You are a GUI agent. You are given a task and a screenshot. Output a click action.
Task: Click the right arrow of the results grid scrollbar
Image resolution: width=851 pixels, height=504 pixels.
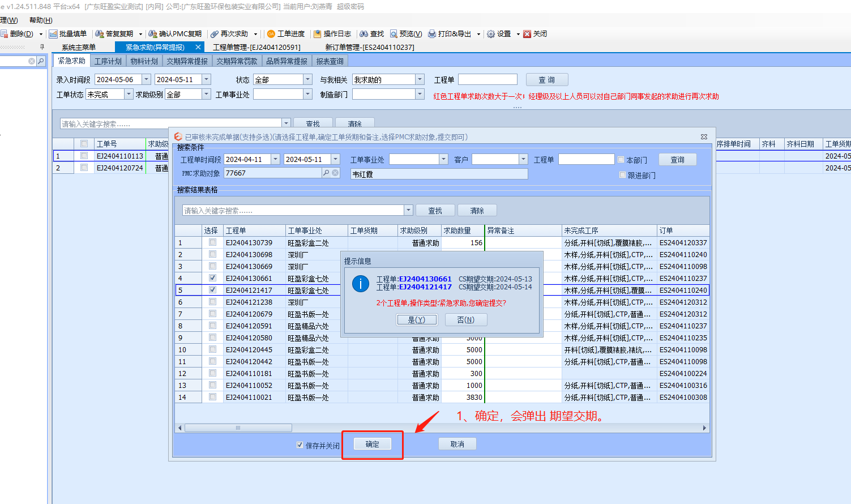[704, 428]
